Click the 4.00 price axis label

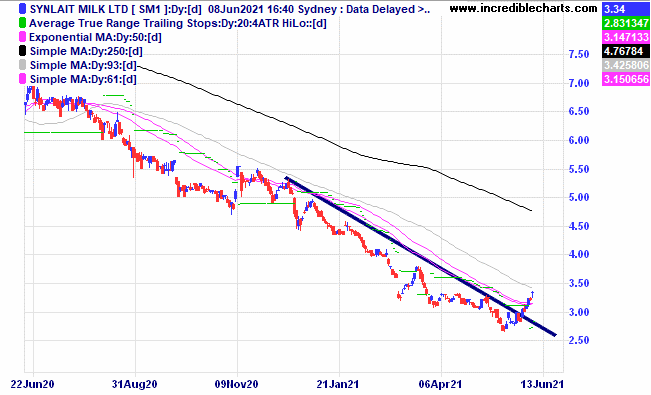(579, 254)
